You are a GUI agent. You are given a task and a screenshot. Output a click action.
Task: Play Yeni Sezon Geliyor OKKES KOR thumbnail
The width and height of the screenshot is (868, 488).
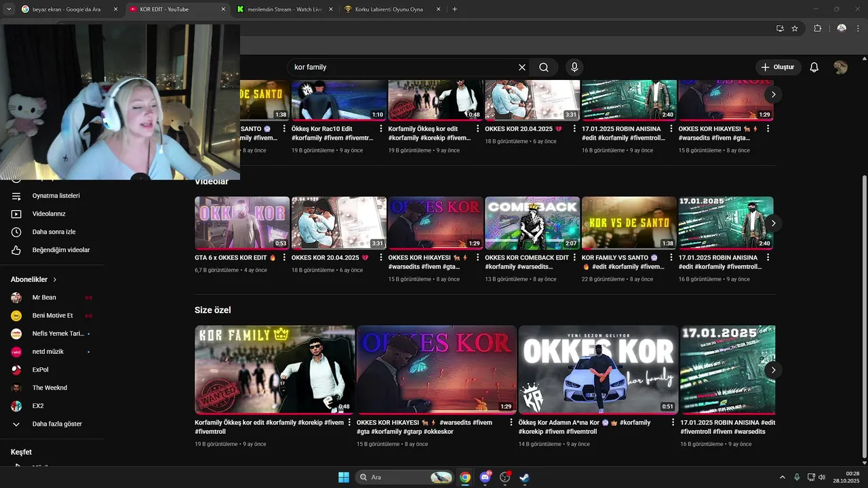(x=598, y=369)
